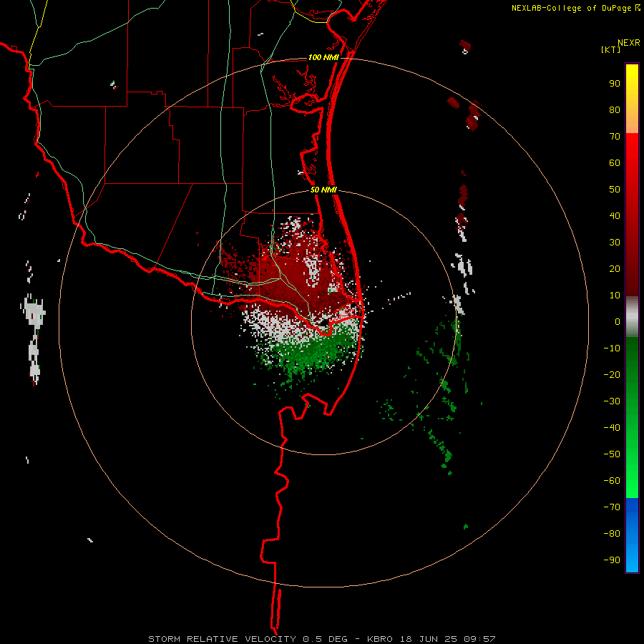Screen dimensions: 644x644
Task: Pick the blue segment at color bar bottom
Action: tap(632, 535)
